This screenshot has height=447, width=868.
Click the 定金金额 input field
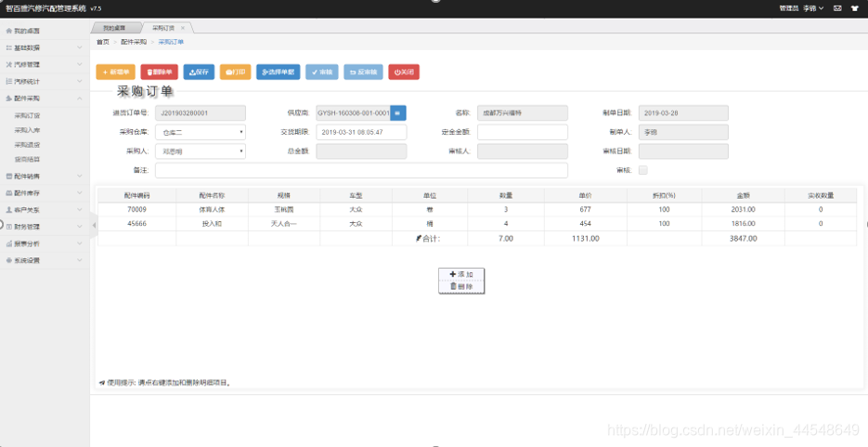coord(523,132)
